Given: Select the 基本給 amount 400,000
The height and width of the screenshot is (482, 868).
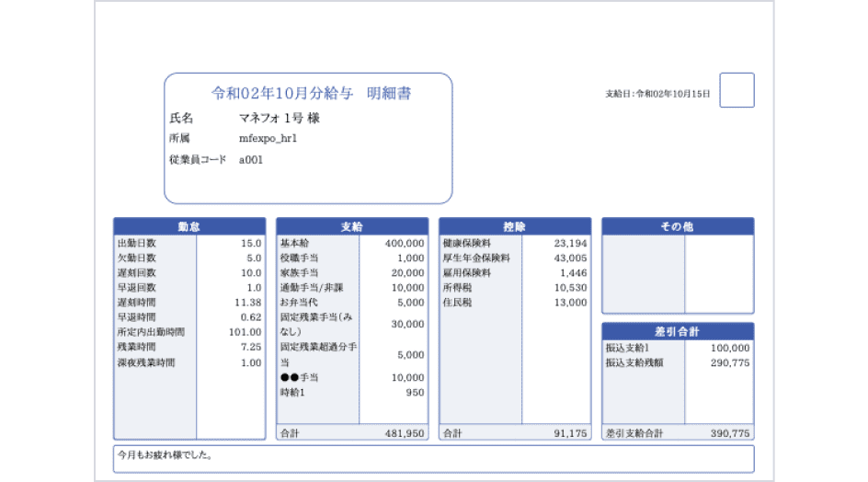Looking at the screenshot, I should pyautogui.click(x=405, y=244).
